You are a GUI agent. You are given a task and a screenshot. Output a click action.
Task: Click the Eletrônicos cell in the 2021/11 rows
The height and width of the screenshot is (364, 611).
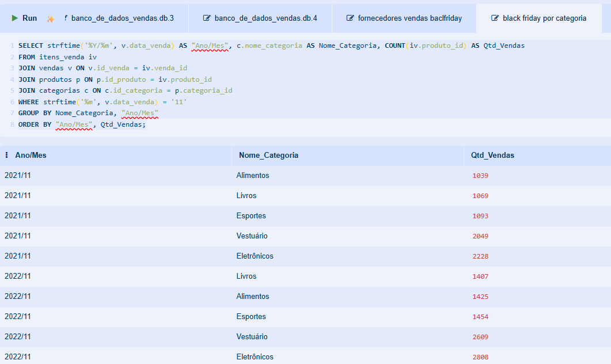coord(255,256)
